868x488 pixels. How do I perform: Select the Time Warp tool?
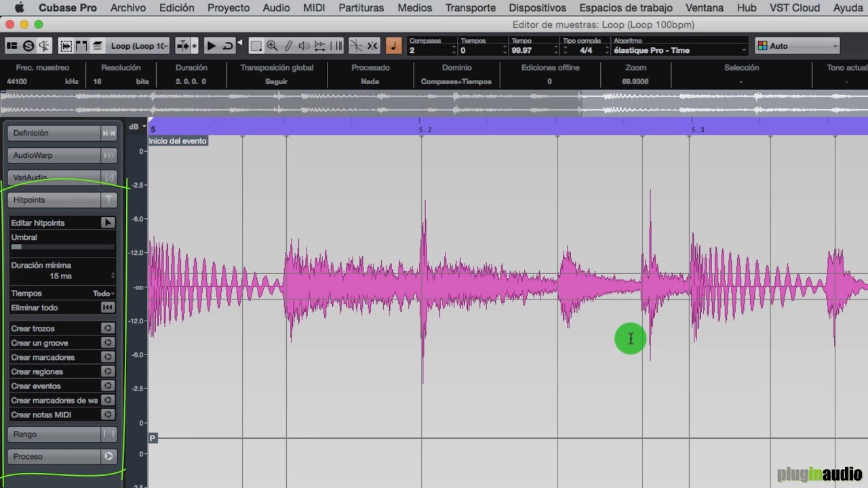(336, 46)
